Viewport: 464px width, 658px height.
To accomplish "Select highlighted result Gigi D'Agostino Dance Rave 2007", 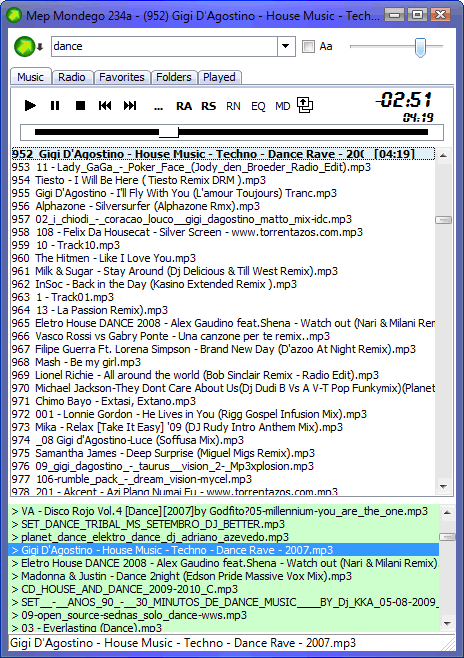I will [x=224, y=551].
